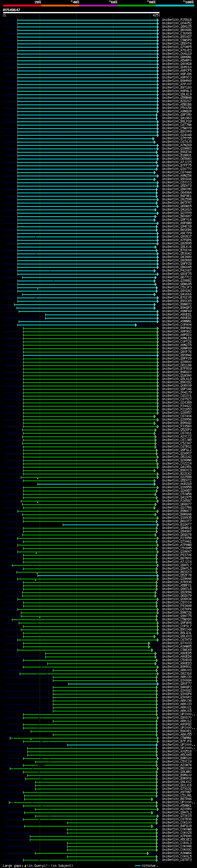Open hit UniRef100_Q8H1Z5
197x868 pixels.
(x=177, y=26)
